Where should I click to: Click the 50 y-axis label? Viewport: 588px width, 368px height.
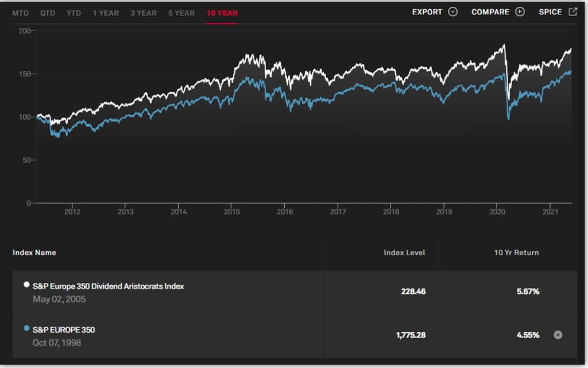(x=26, y=160)
